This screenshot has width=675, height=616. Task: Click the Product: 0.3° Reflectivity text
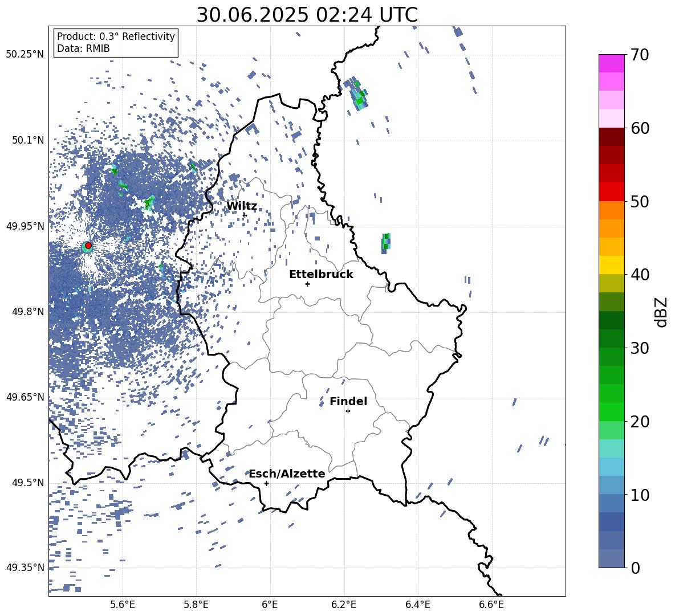116,36
